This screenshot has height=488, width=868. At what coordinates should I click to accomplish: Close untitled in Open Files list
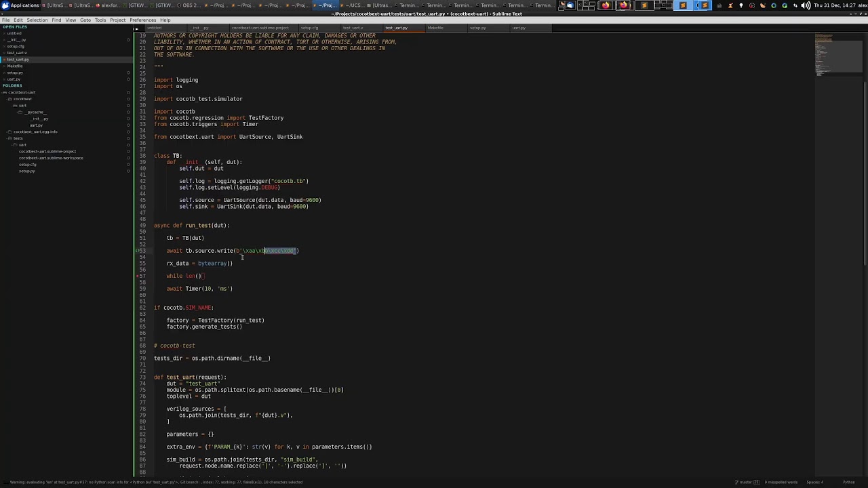pos(5,33)
